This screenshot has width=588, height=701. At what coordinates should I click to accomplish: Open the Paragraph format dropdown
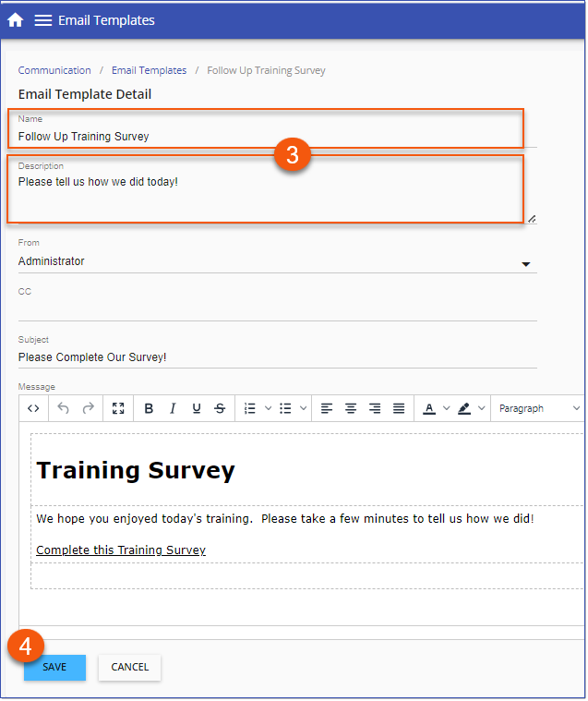(539, 408)
